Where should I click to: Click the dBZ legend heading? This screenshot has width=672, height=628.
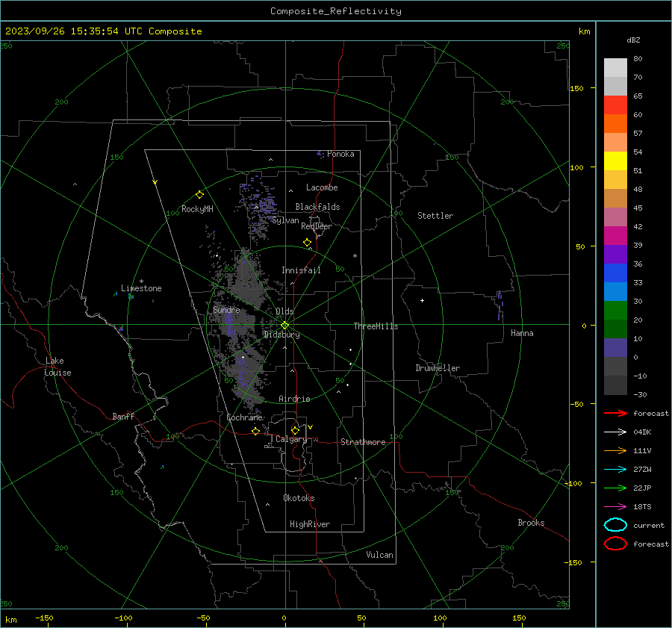[633, 40]
